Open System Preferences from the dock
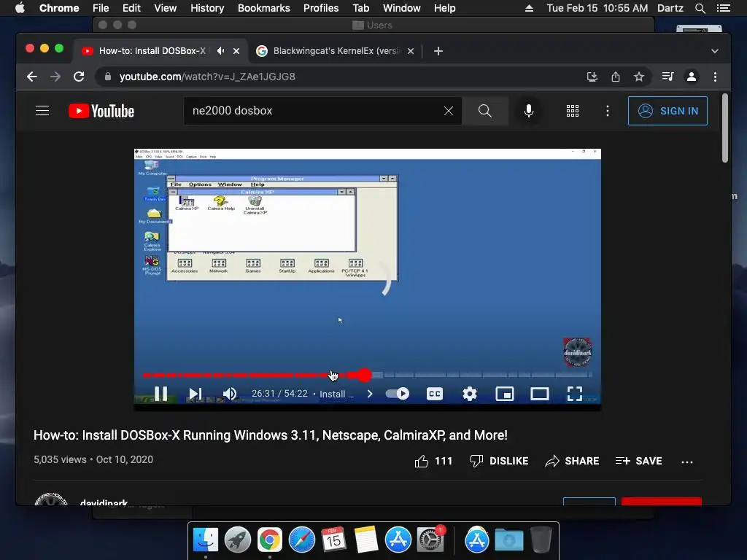 [x=430, y=540]
